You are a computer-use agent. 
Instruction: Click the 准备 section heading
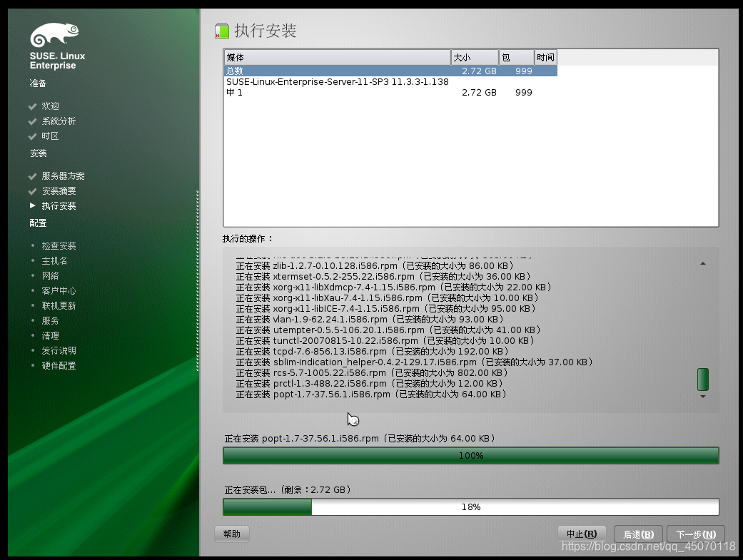tap(38, 83)
